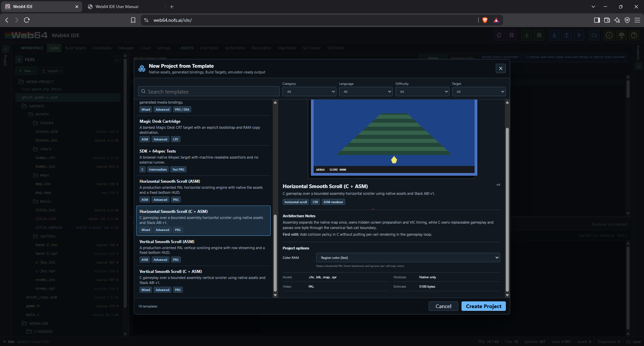Screen dimensions: 644x346
Task: Open a new browser tab with the plus icon
Action: tap(172, 7)
